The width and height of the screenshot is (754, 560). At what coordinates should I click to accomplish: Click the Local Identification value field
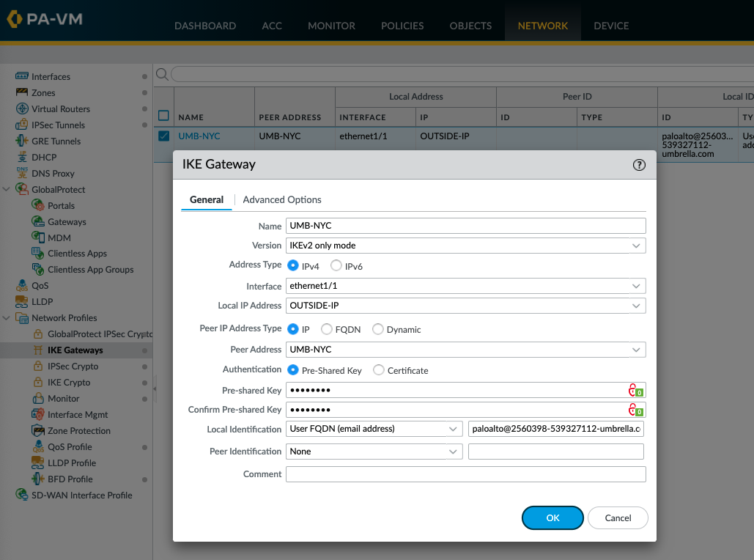click(556, 429)
